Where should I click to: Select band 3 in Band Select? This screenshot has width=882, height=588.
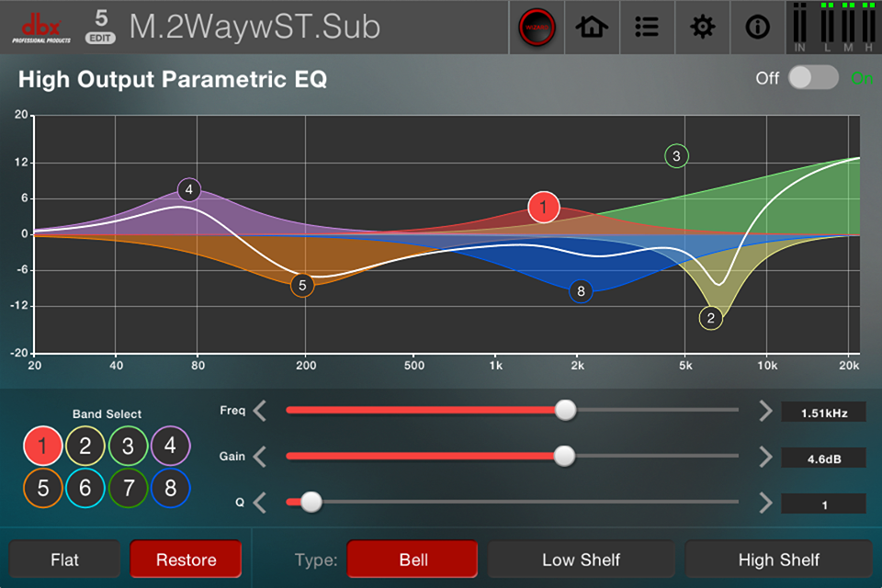coord(128,446)
